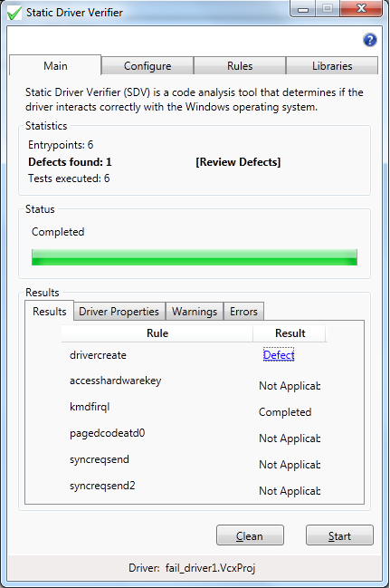390x588 pixels.
Task: Switch to the Libraries tab
Action: (x=332, y=66)
